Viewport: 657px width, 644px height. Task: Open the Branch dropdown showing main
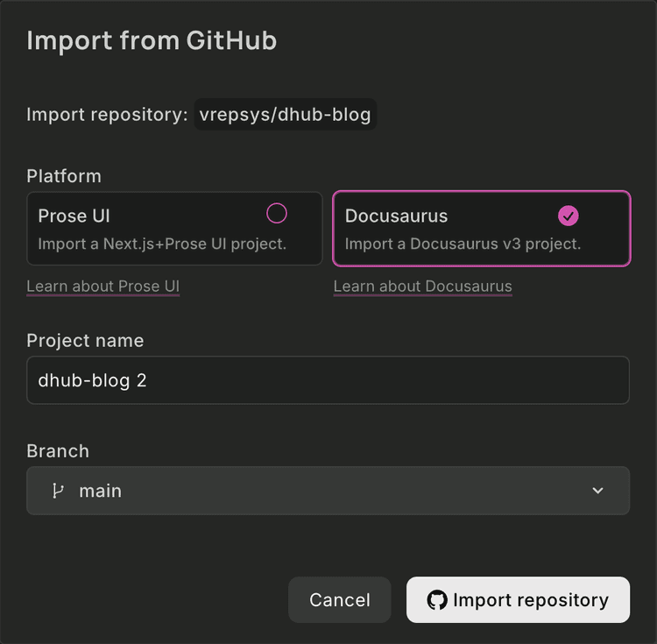point(328,491)
